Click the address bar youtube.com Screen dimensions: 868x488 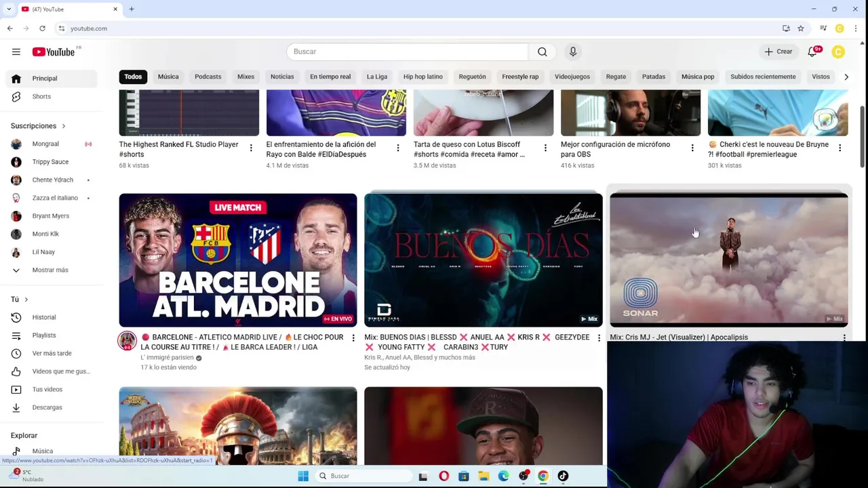[x=89, y=28]
